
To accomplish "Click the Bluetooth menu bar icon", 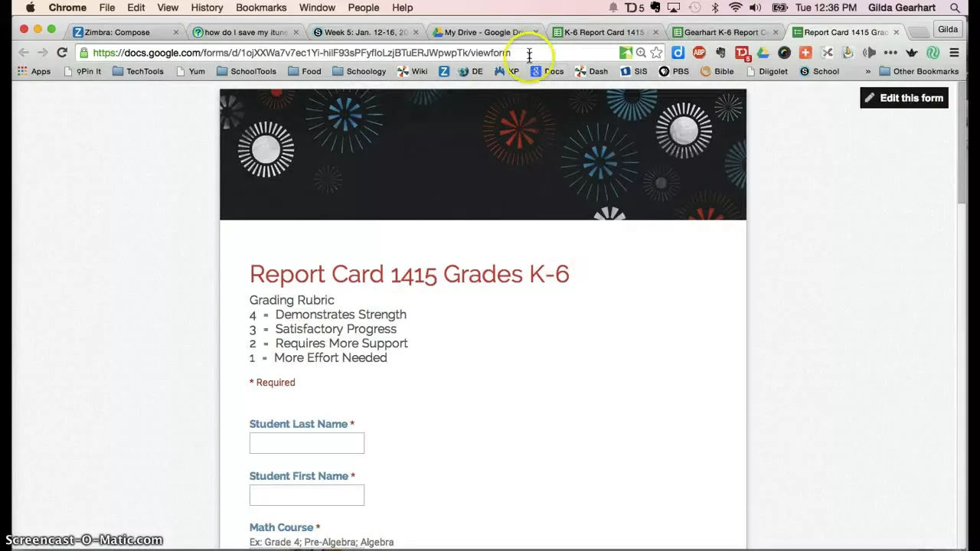I will (715, 8).
